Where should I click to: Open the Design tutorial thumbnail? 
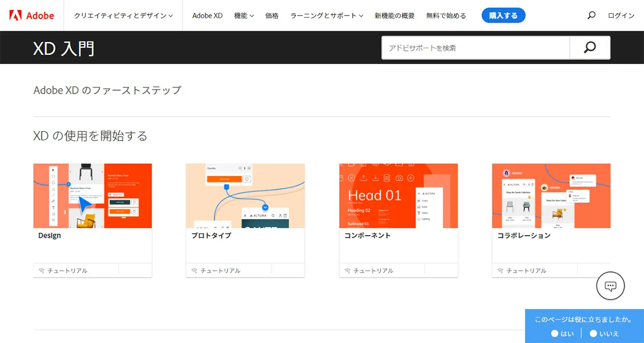(x=92, y=196)
